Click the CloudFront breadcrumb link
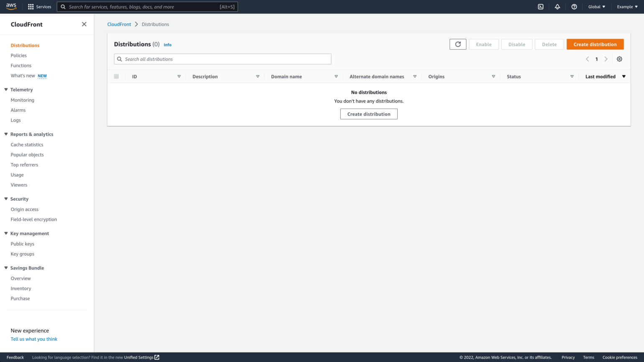The height and width of the screenshot is (362, 644). point(119,24)
